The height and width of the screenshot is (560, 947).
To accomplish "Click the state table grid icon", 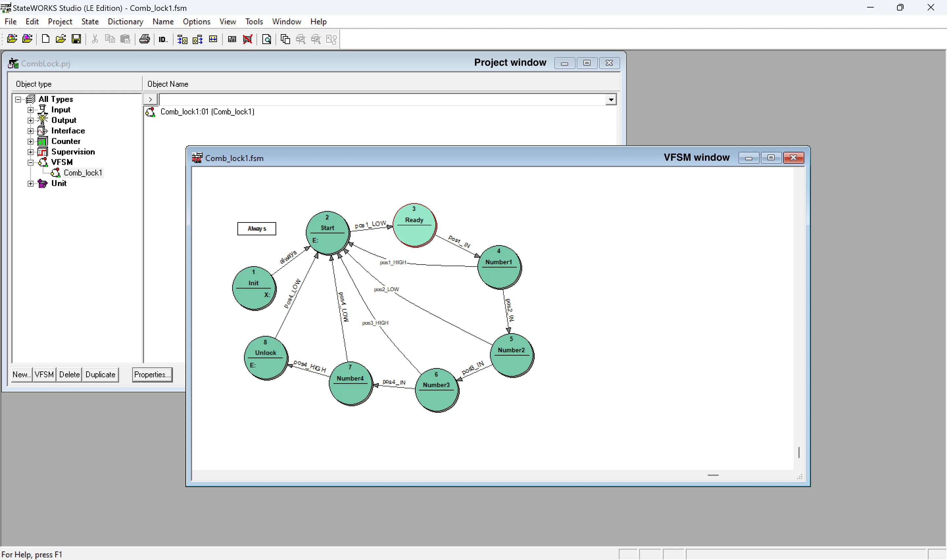I will coord(232,39).
